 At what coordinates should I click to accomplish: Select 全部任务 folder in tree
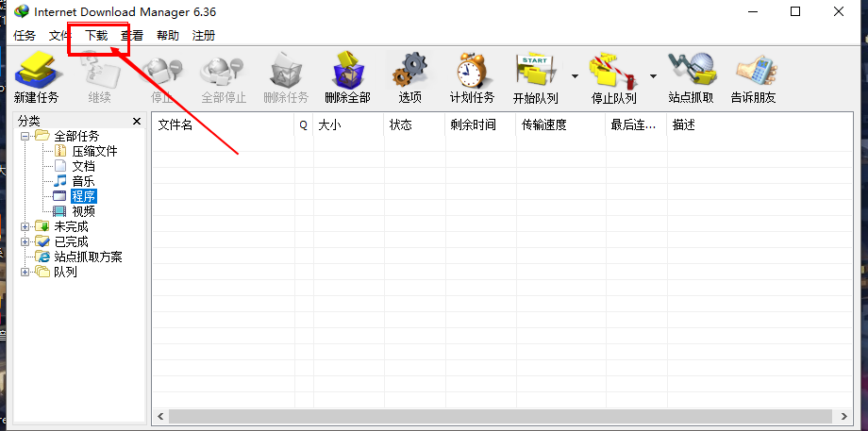coord(76,136)
